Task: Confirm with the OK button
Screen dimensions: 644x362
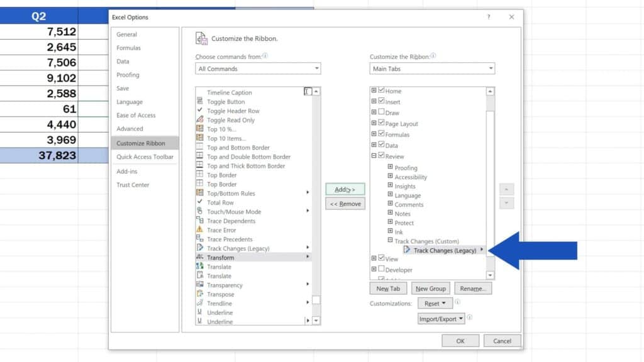Action: [460, 341]
